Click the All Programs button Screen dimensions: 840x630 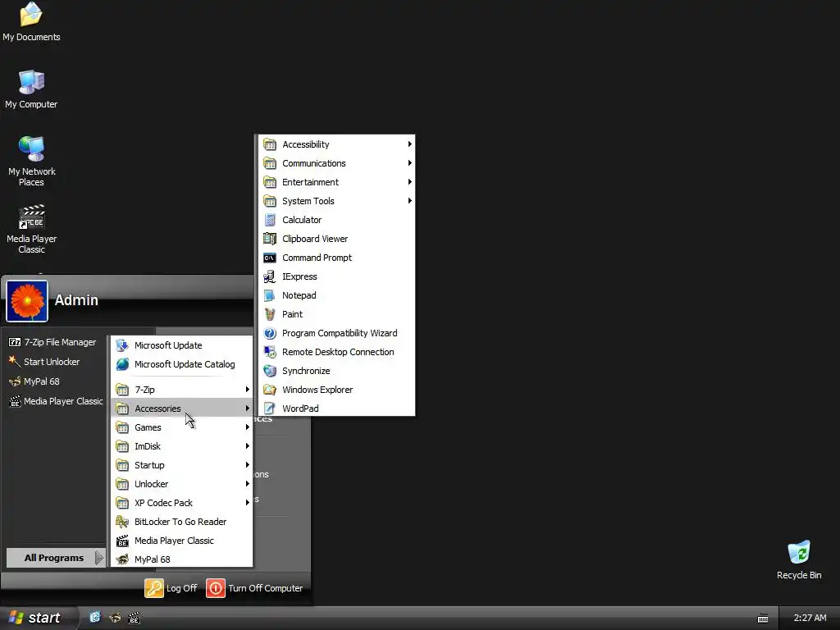point(56,558)
